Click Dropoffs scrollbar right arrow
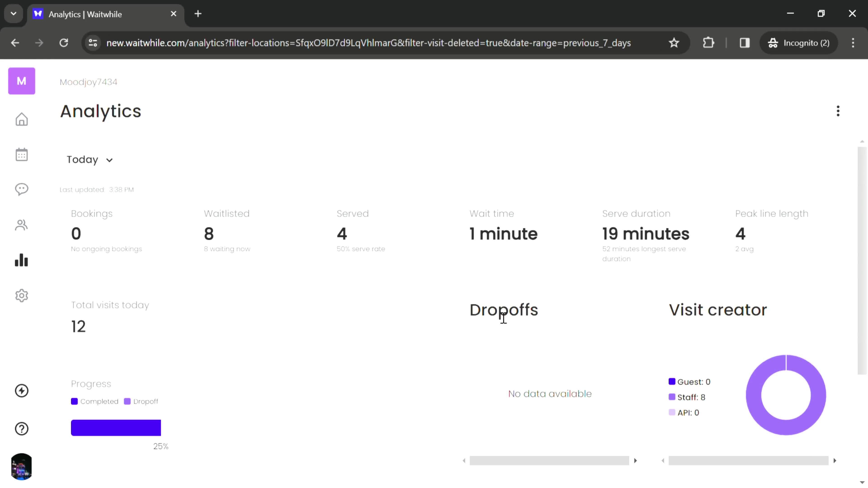Image resolution: width=868 pixels, height=488 pixels. [635, 461]
